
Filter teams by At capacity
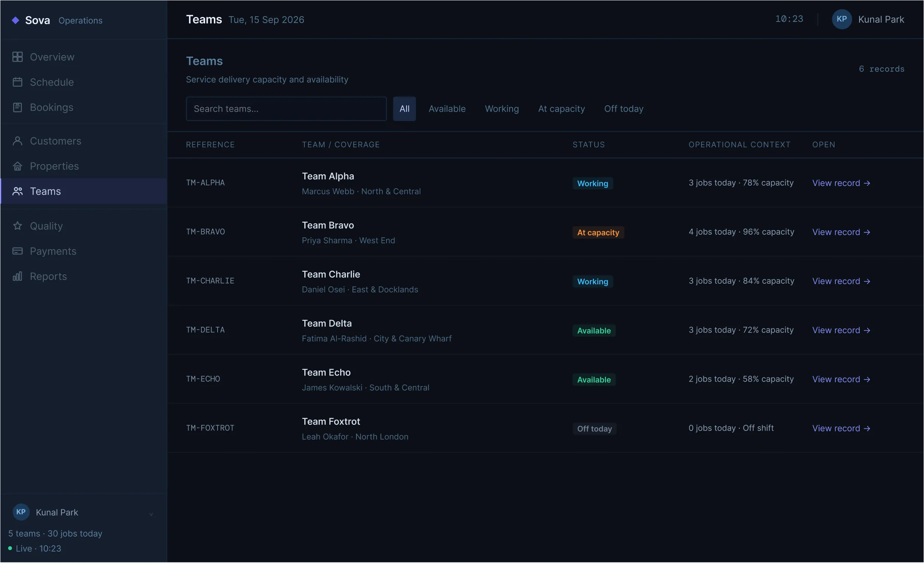click(x=561, y=109)
